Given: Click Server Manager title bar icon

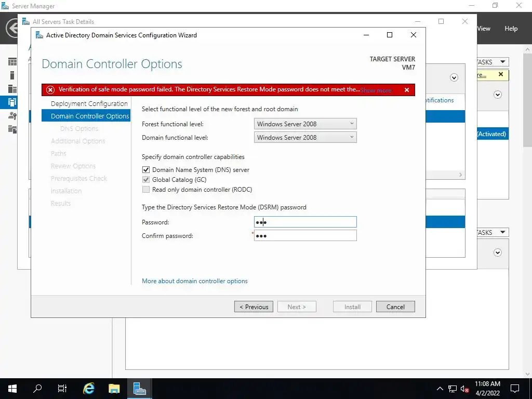Looking at the screenshot, I should (x=5, y=6).
